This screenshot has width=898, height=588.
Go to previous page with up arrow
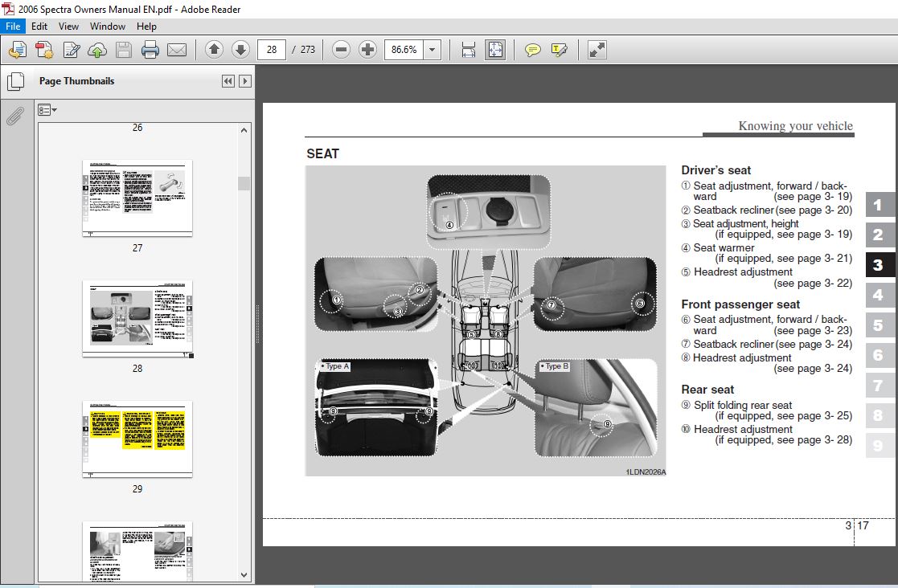(x=214, y=50)
